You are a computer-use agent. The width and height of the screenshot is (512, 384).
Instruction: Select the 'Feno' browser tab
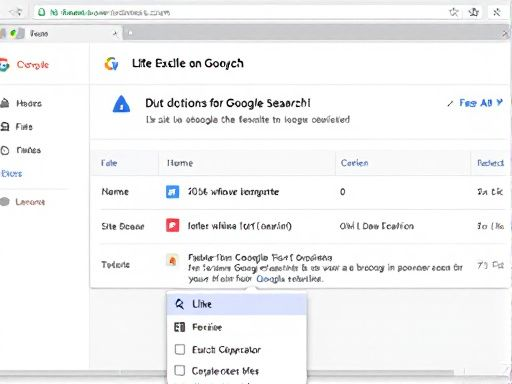click(60, 33)
